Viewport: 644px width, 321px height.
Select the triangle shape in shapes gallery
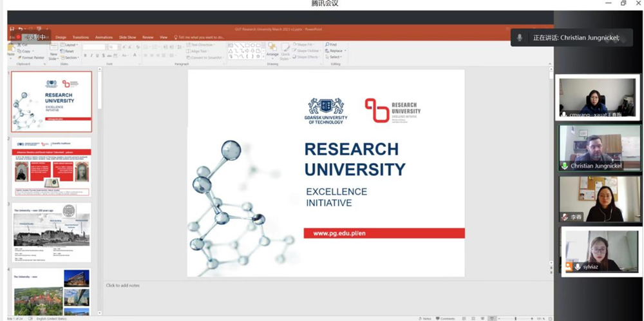coord(231,51)
